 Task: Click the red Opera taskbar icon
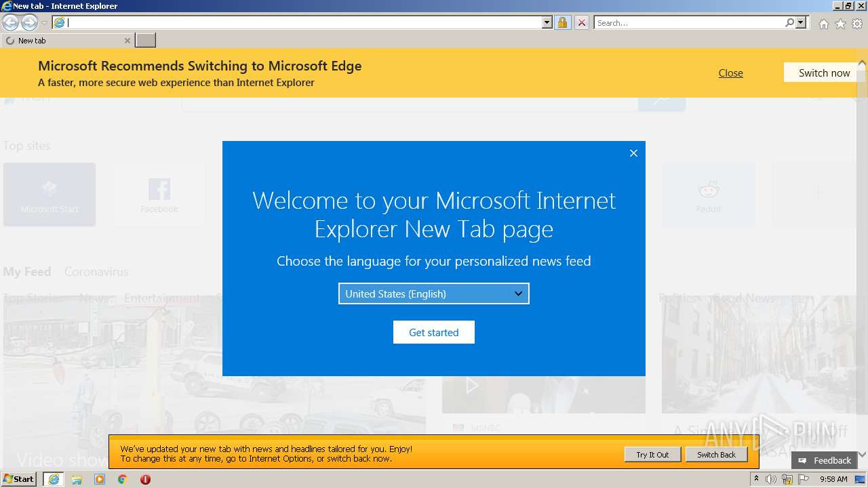[x=145, y=479]
